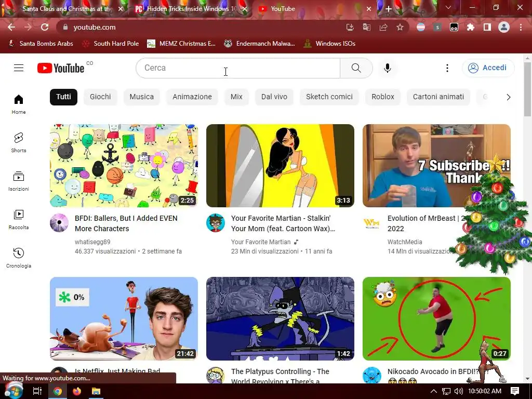Click in the Cerca search field

point(238,68)
